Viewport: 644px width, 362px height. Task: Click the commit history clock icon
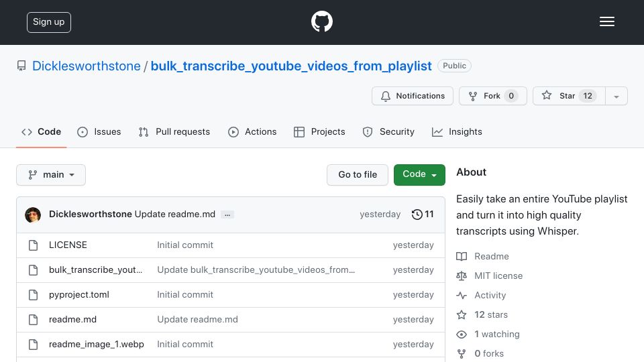(x=417, y=215)
